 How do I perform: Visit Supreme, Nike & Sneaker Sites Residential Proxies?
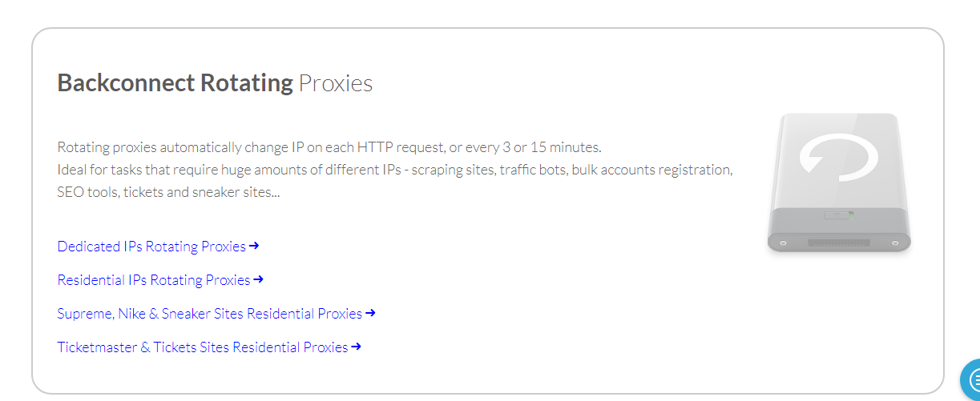(x=209, y=314)
